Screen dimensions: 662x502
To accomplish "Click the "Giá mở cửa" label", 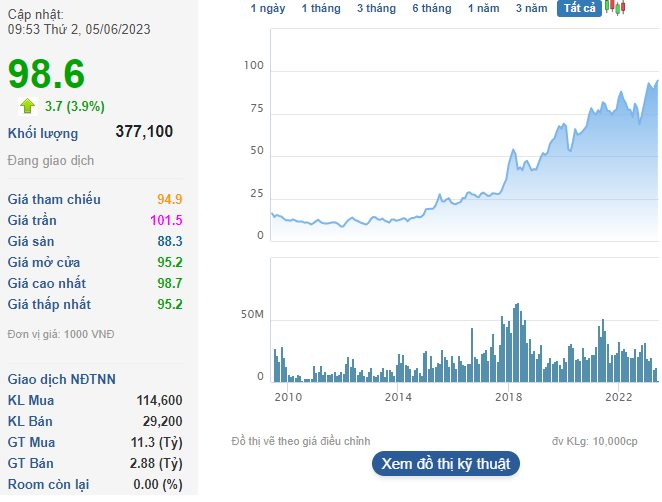I will coord(44,263).
